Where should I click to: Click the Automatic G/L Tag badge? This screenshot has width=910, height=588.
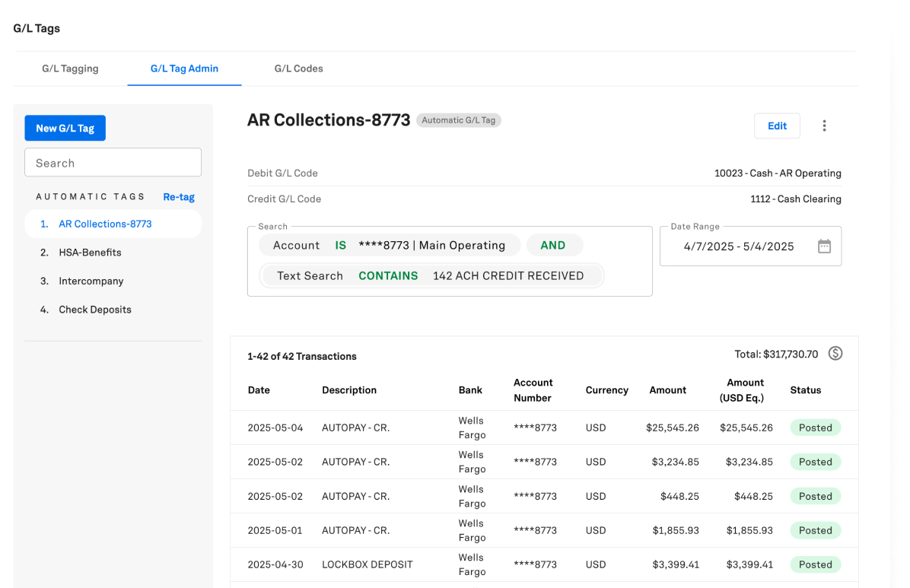coord(458,120)
